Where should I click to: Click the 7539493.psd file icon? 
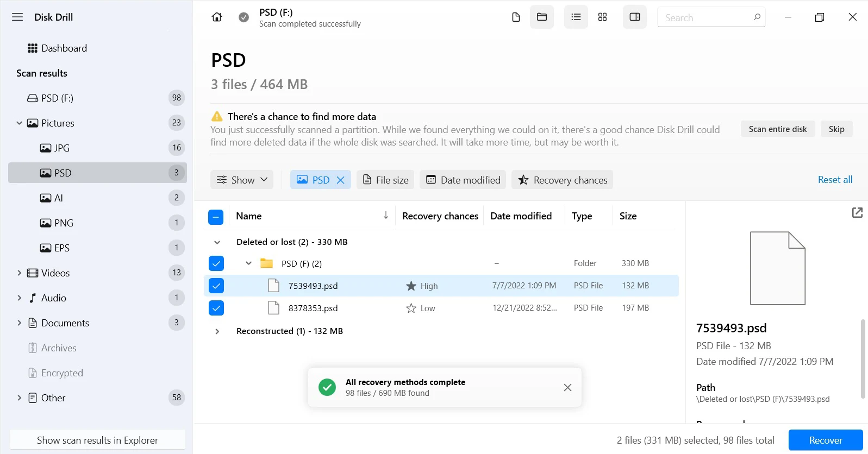pos(274,286)
